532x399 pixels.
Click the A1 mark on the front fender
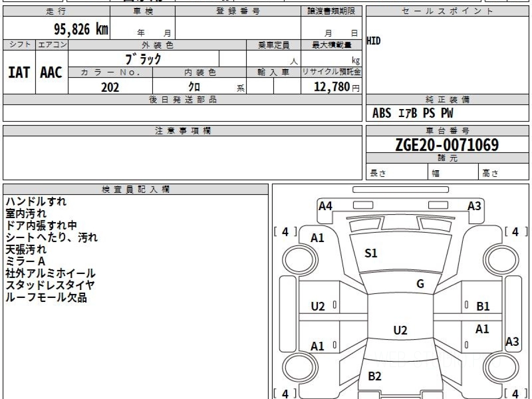pos(317,238)
